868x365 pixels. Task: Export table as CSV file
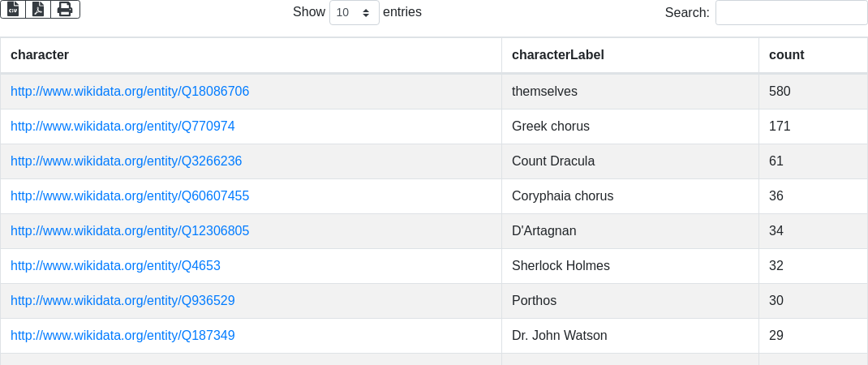tap(13, 9)
